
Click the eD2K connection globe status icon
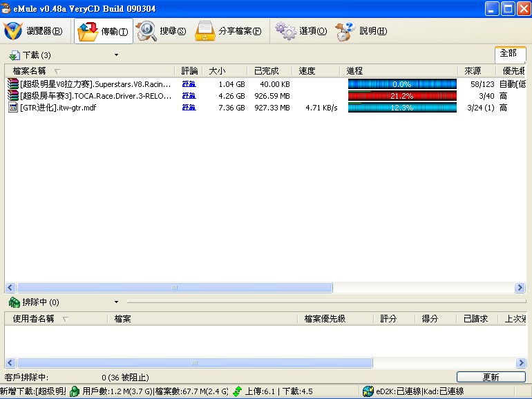tap(368, 391)
